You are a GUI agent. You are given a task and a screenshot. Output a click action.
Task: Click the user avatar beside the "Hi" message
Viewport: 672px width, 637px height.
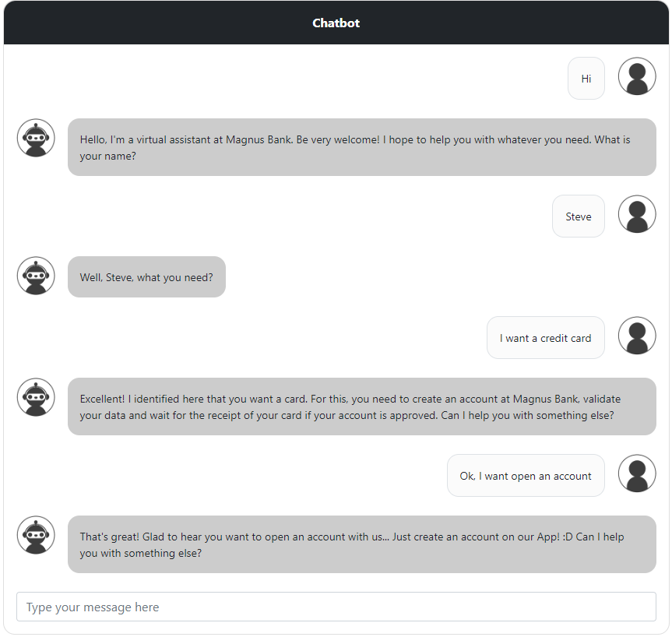click(637, 76)
